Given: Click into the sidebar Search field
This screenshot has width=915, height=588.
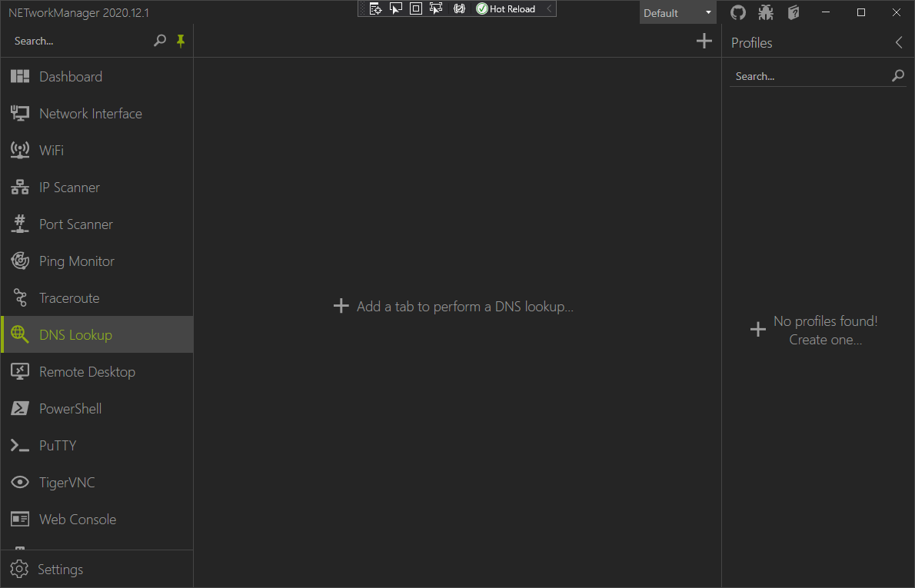Looking at the screenshot, I should click(x=81, y=41).
